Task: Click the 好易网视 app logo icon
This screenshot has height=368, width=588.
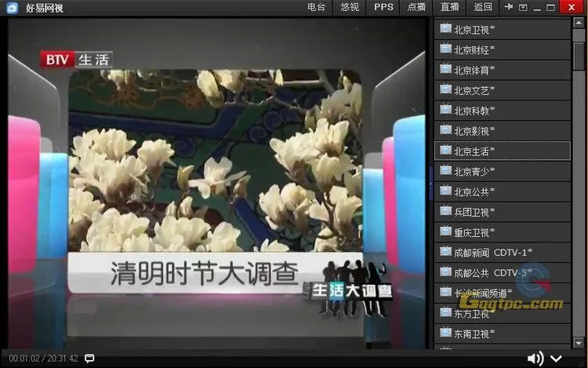Action: (13, 8)
